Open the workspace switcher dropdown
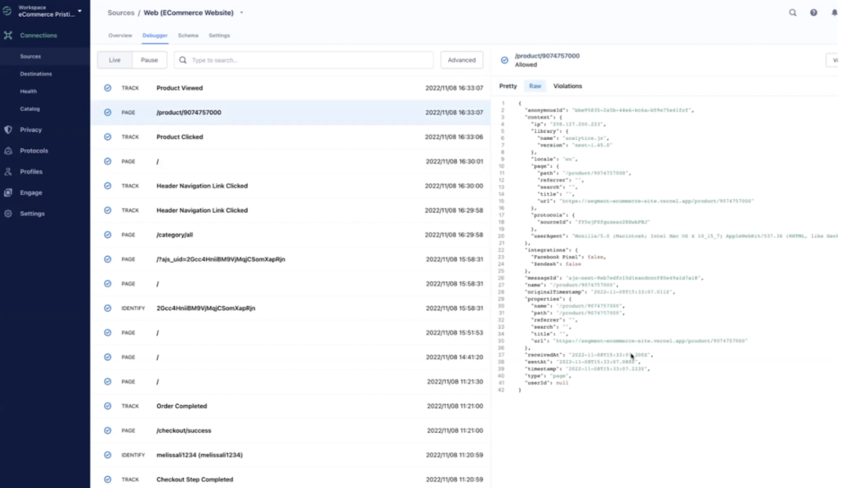The width and height of the screenshot is (868, 488). tap(80, 11)
